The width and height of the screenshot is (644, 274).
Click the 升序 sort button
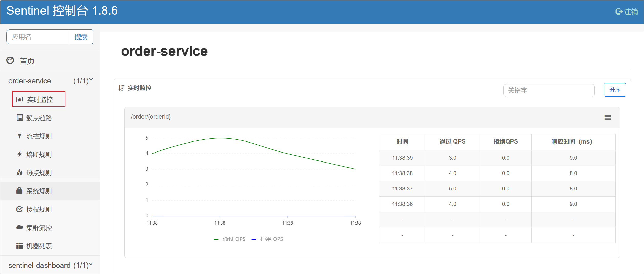pyautogui.click(x=615, y=90)
